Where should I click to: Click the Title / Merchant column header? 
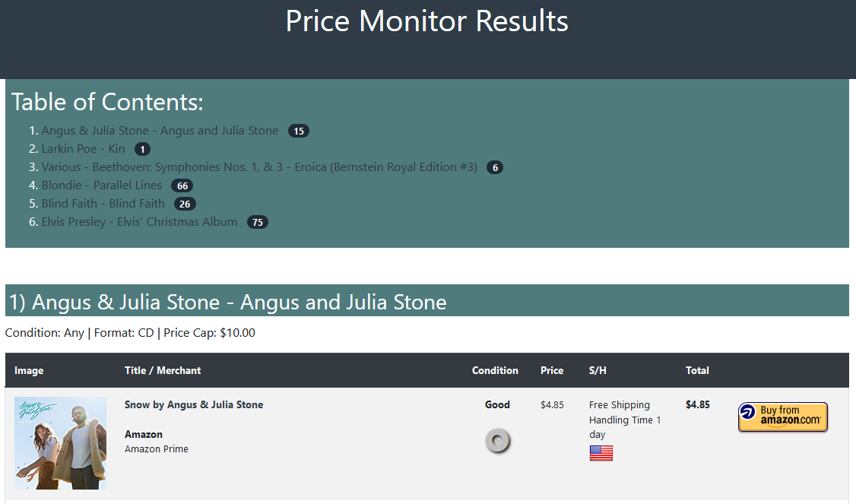(x=163, y=371)
